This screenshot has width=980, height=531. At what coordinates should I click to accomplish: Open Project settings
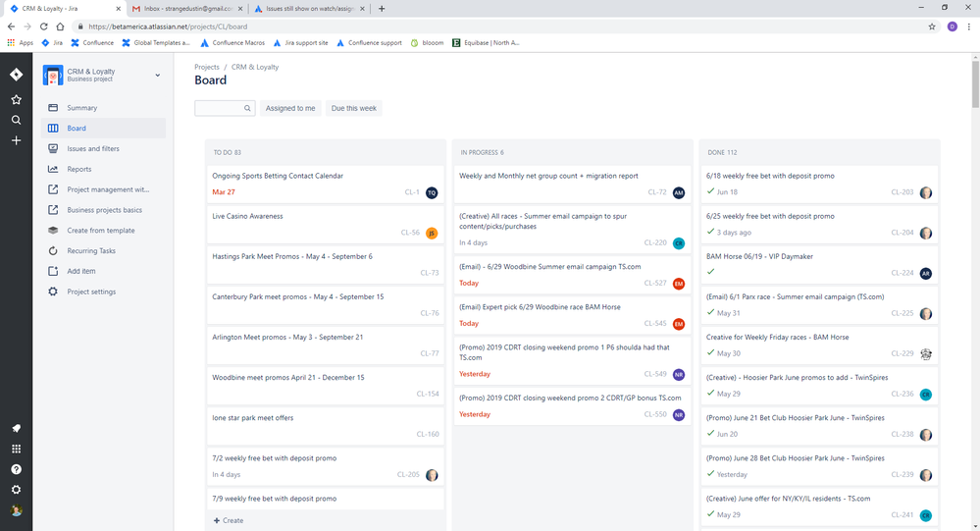coord(104,292)
